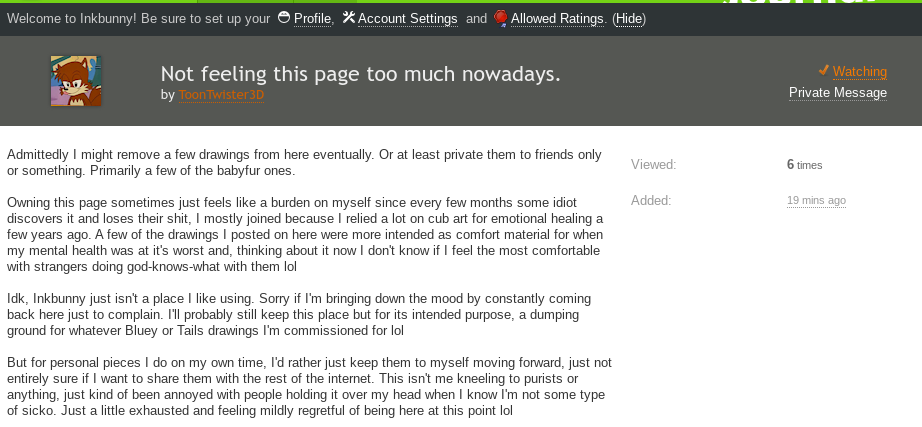This screenshot has height=427, width=922.
Task: Click the "6 times" view count
Action: pos(804,165)
